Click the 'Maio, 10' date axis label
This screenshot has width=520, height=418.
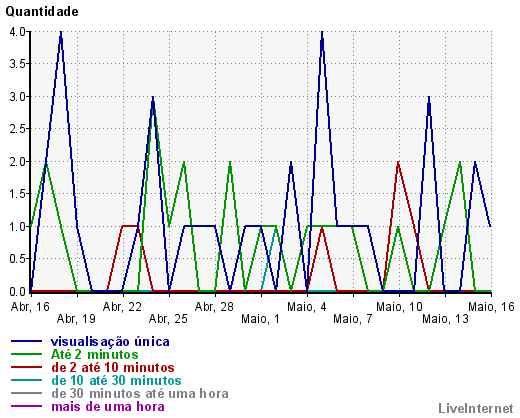tap(399, 307)
